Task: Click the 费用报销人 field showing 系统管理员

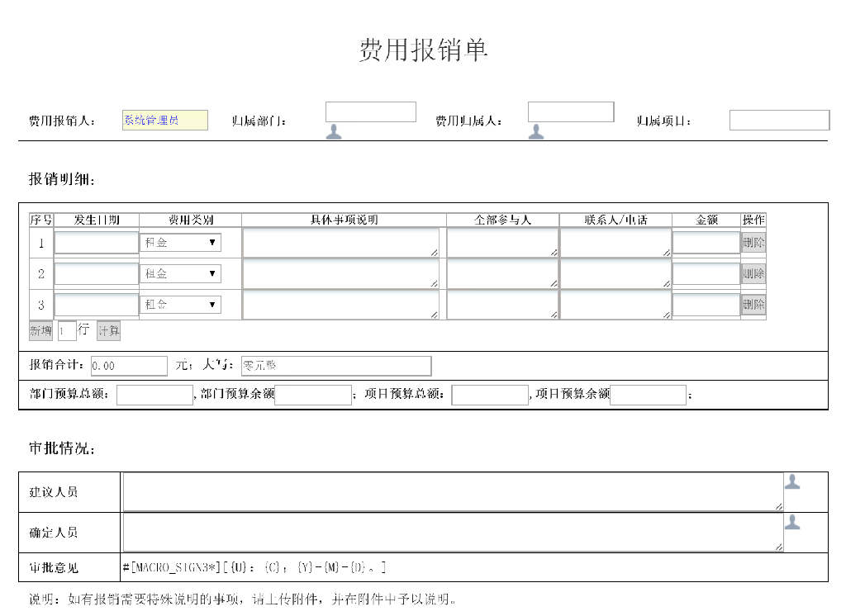Action: pyautogui.click(x=165, y=121)
